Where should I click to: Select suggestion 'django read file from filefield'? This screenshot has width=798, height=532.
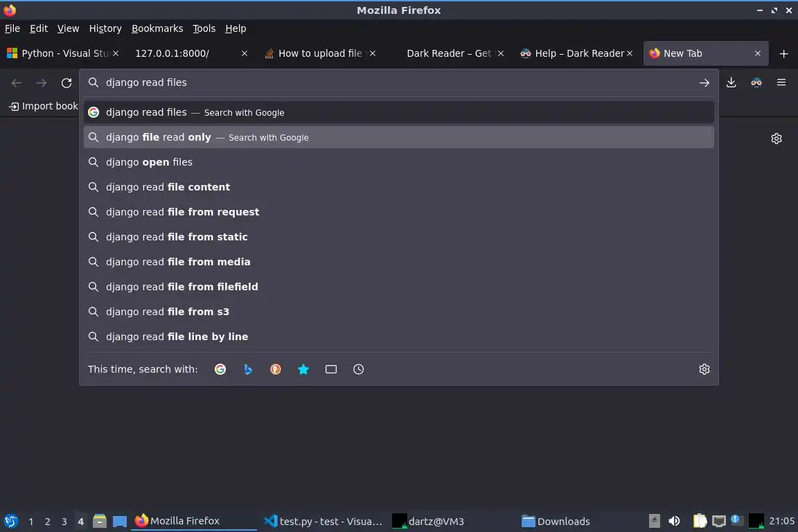tap(398, 287)
